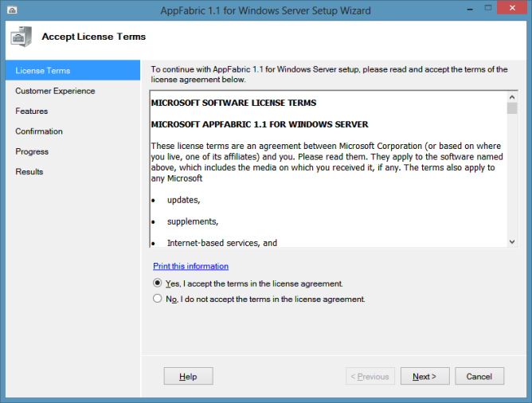Click the setup wizard icon in title bar
The width and height of the screenshot is (532, 403).
[12, 10]
